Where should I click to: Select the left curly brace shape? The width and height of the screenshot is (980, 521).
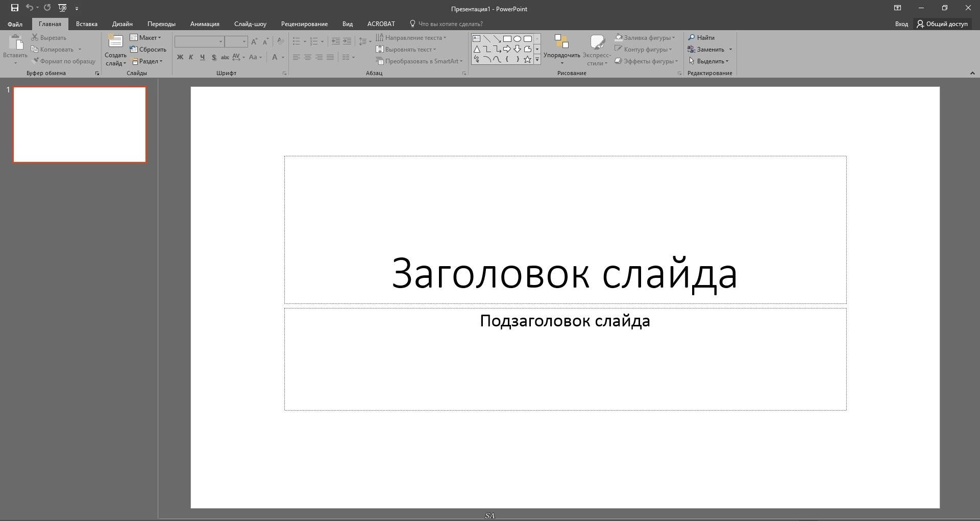click(x=507, y=60)
